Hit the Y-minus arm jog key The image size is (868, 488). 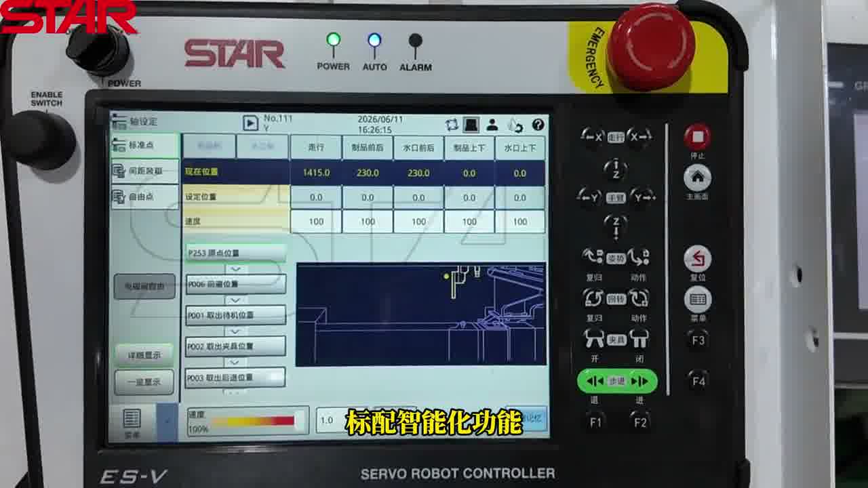click(590, 197)
